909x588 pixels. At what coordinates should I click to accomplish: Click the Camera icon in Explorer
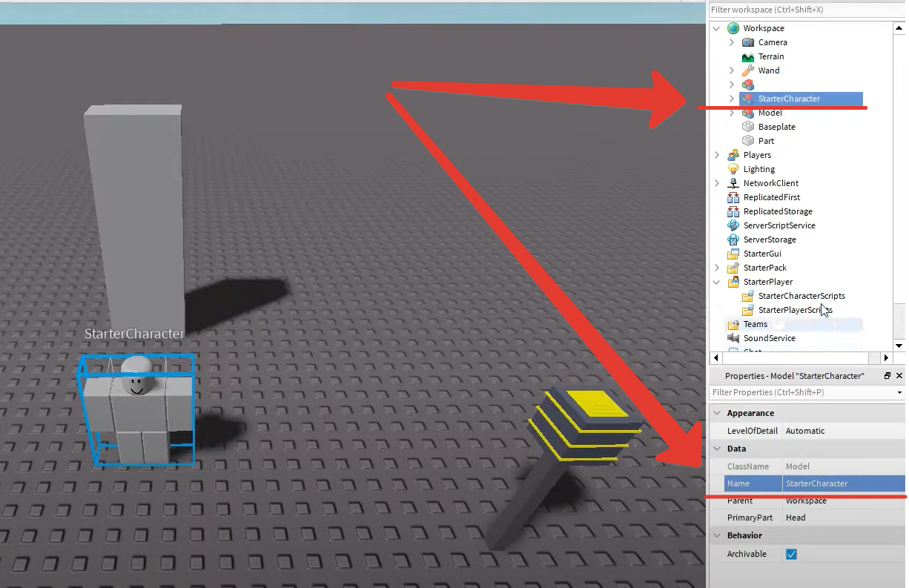748,42
